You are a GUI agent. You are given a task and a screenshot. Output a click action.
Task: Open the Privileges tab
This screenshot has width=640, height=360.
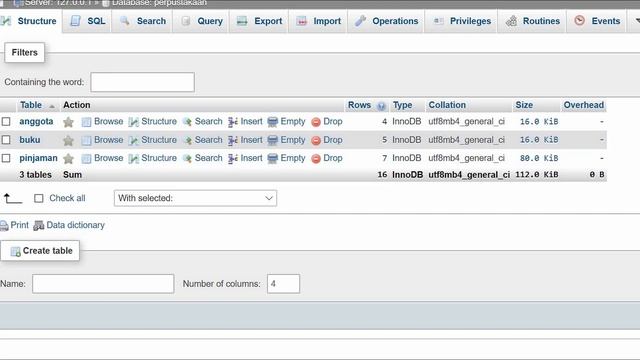pos(462,21)
